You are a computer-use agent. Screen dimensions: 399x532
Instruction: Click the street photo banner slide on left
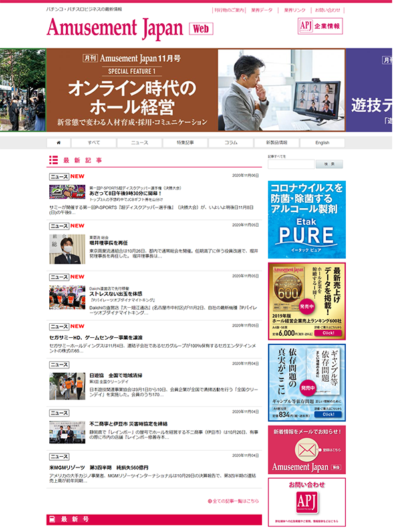point(23,90)
